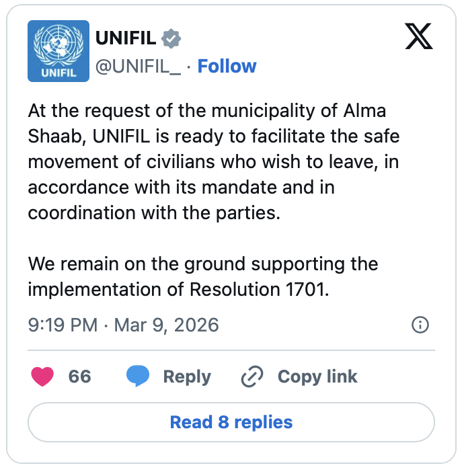This screenshot has height=476, width=464.
Task: Click the Mar 9, 2026 date
Action: click(x=167, y=325)
